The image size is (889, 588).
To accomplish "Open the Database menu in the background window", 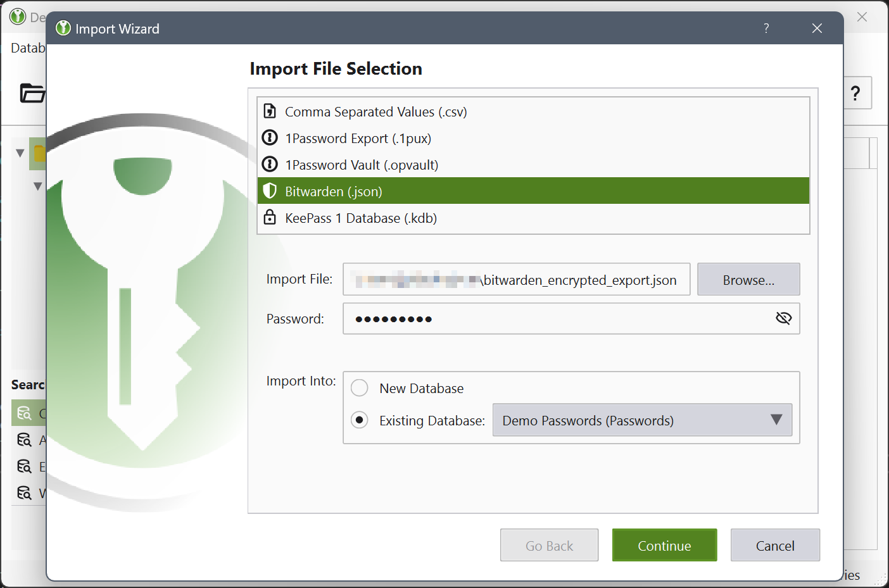I will point(28,47).
